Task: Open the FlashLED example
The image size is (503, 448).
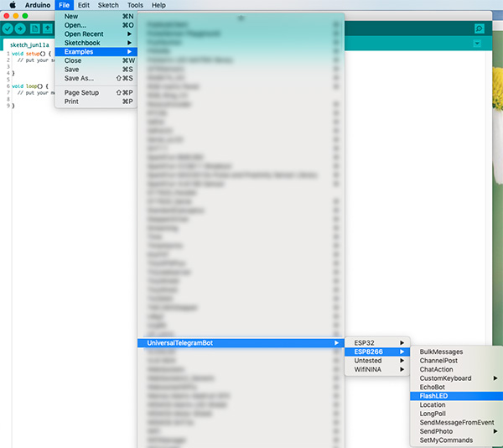Action: [457, 396]
